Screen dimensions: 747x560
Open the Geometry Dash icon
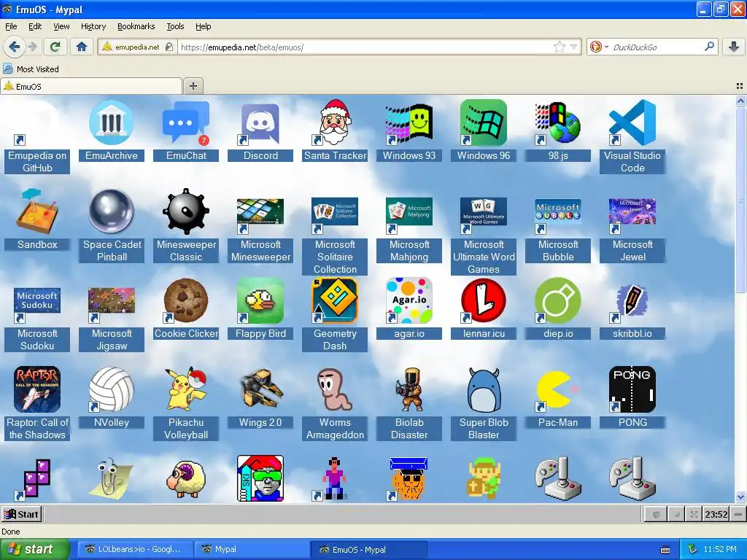[x=335, y=301]
